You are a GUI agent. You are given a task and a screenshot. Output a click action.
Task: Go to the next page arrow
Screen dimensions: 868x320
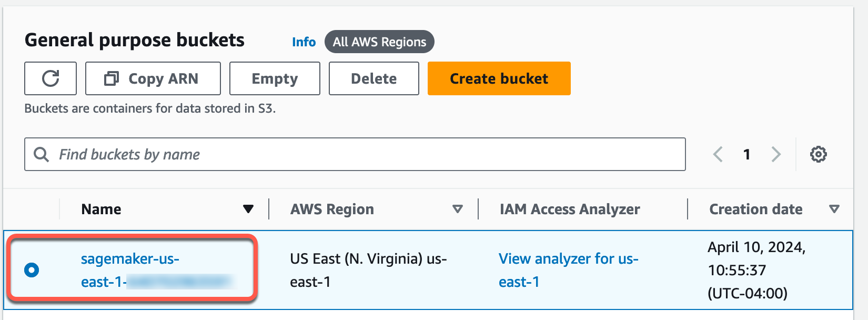tap(776, 154)
